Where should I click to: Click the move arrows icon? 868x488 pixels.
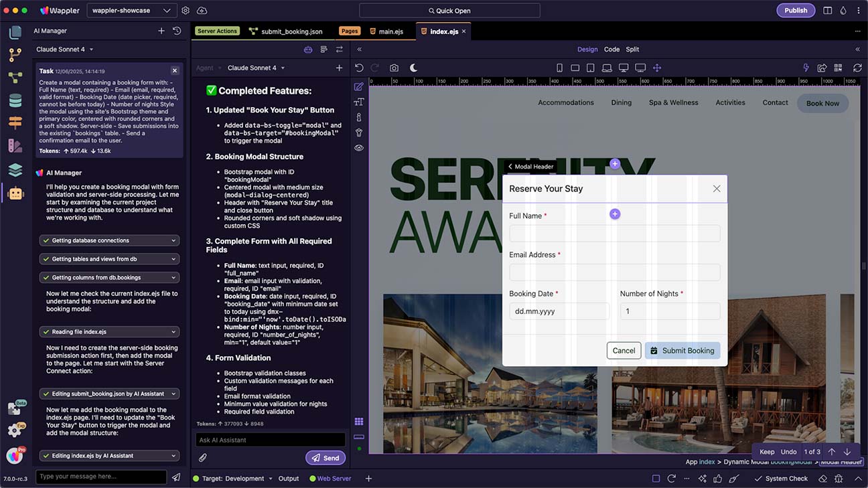click(x=657, y=68)
